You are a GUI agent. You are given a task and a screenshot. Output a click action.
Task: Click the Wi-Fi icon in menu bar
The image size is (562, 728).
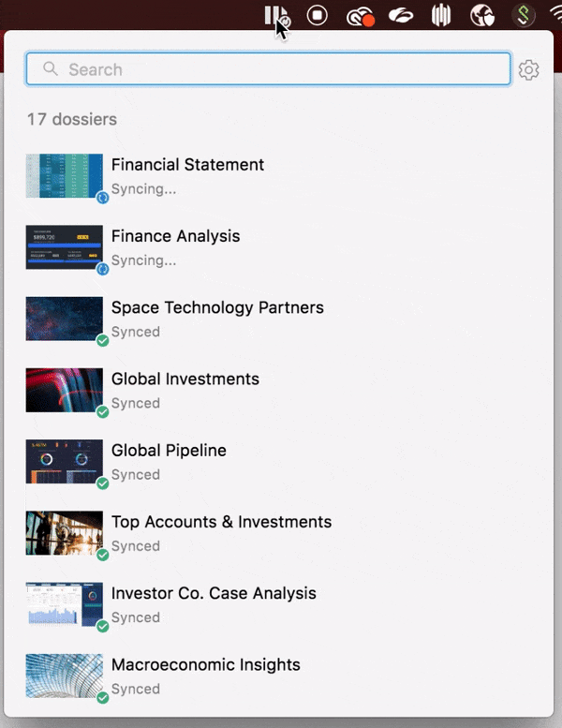(x=554, y=15)
